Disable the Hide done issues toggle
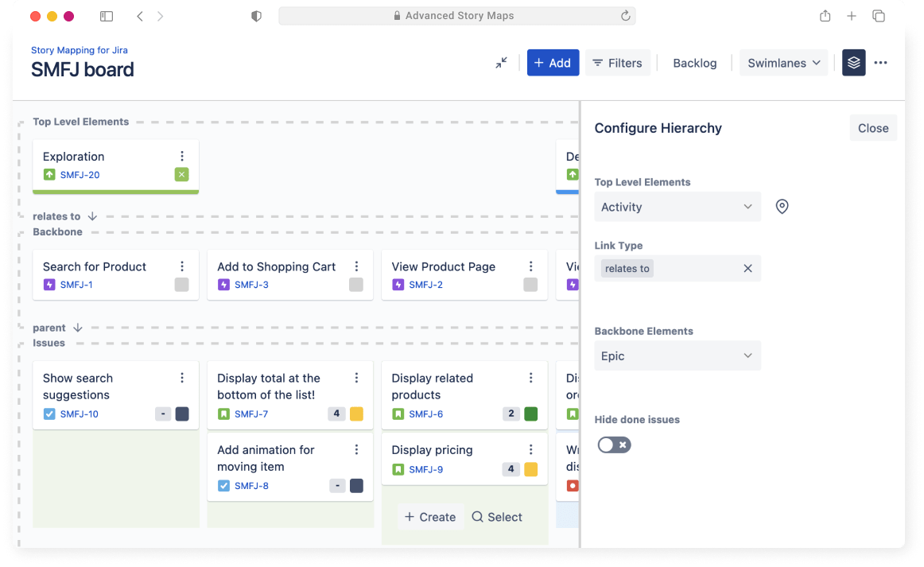This screenshot has height=567, width=924. pos(614,445)
